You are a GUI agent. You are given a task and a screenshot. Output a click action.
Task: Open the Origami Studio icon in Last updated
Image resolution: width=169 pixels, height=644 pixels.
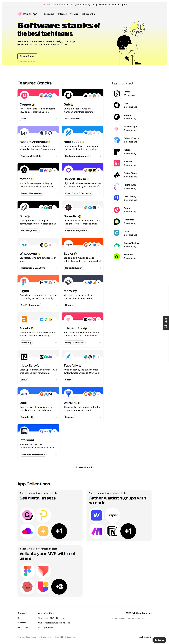pyautogui.click(x=117, y=140)
